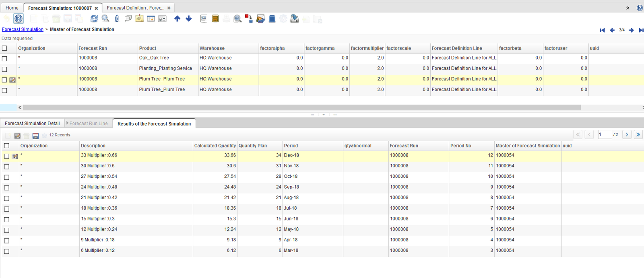Click the Archive cabinet toolbar icon
This screenshot has height=278, width=644.
pyautogui.click(x=215, y=19)
